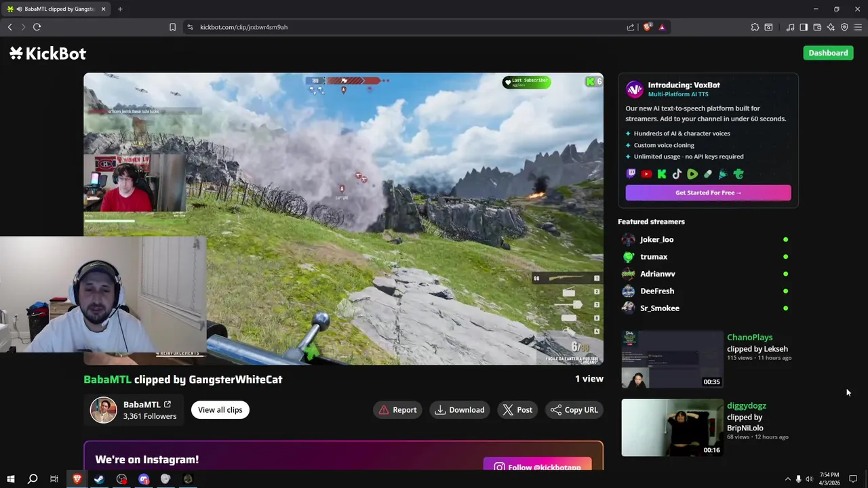Open Brave Rewards triangle icon

click(x=662, y=27)
